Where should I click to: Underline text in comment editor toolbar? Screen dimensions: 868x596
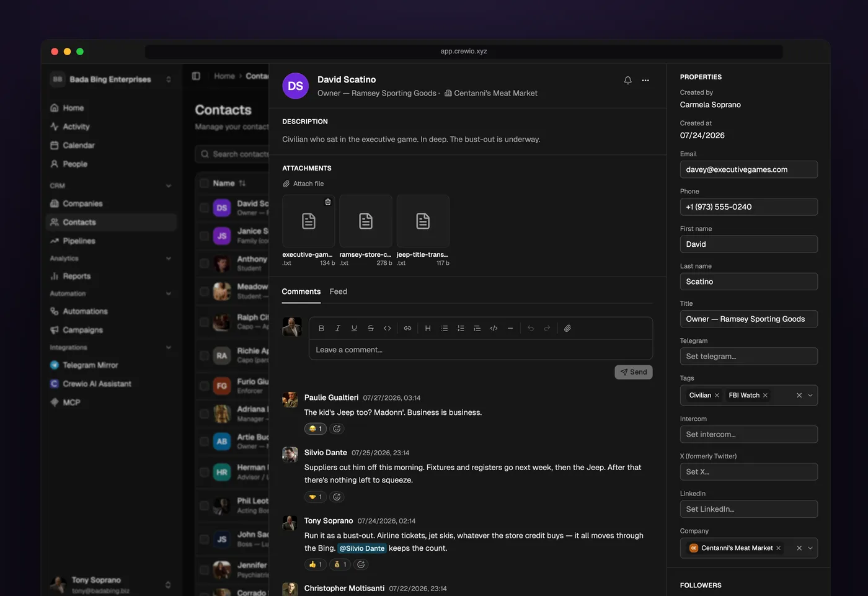pyautogui.click(x=354, y=329)
